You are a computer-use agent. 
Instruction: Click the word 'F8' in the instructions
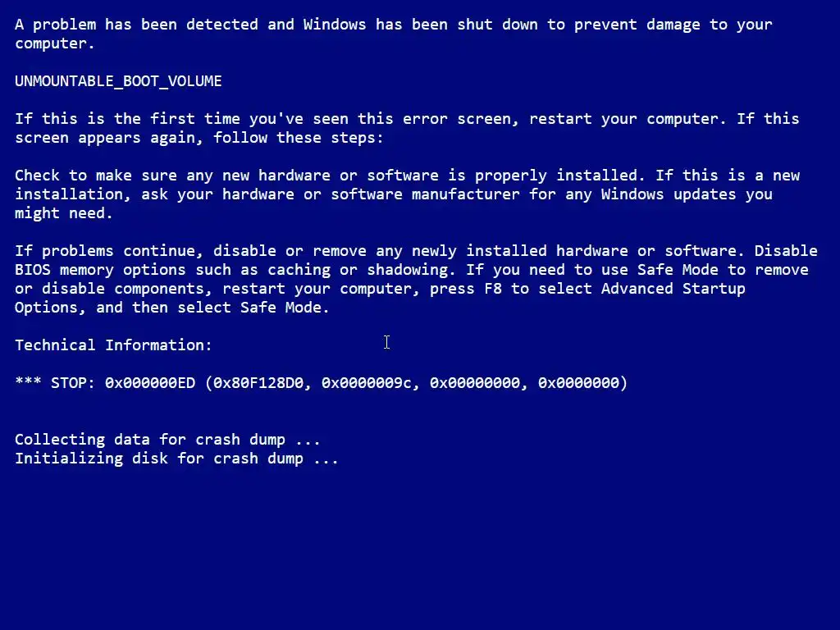[x=493, y=288]
